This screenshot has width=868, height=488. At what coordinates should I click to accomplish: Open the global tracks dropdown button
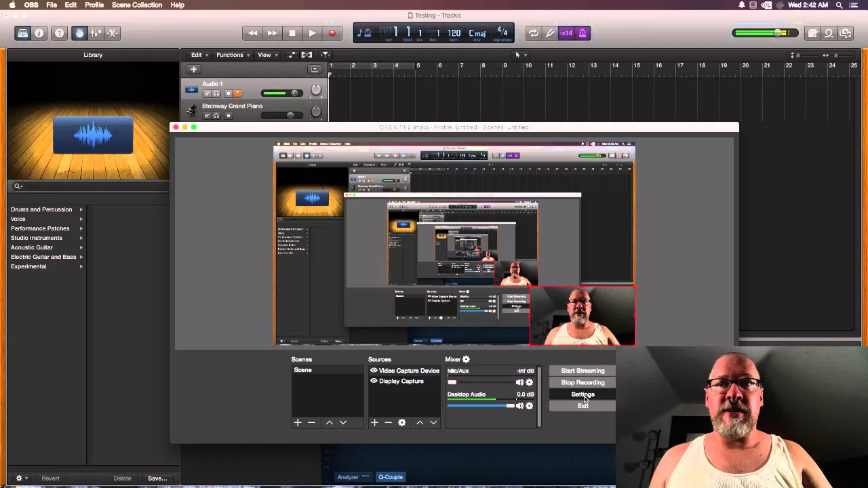pyautogui.click(x=315, y=69)
